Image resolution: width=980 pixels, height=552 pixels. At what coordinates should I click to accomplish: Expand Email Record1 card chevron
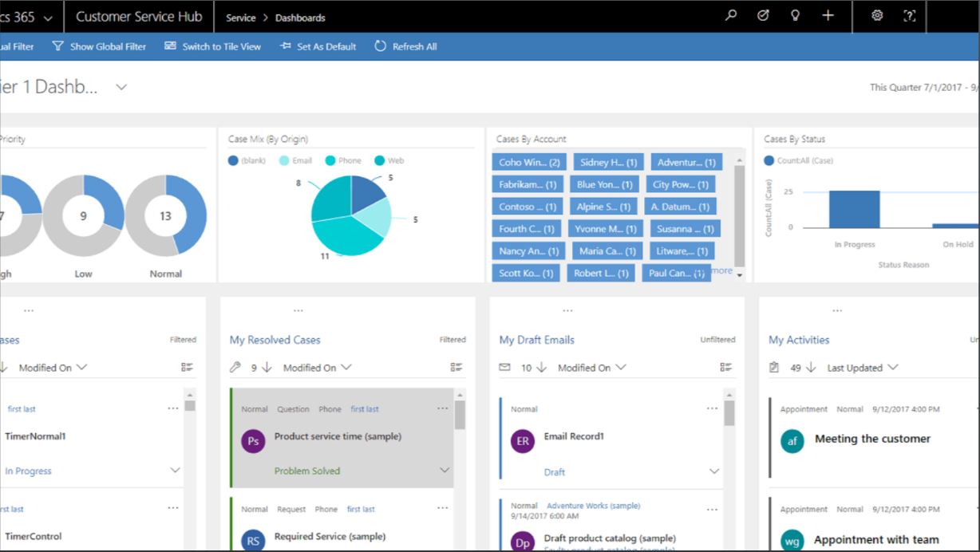click(x=714, y=471)
